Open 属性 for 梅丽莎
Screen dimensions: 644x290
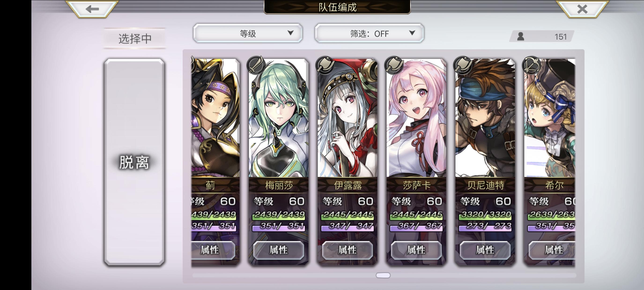point(278,250)
